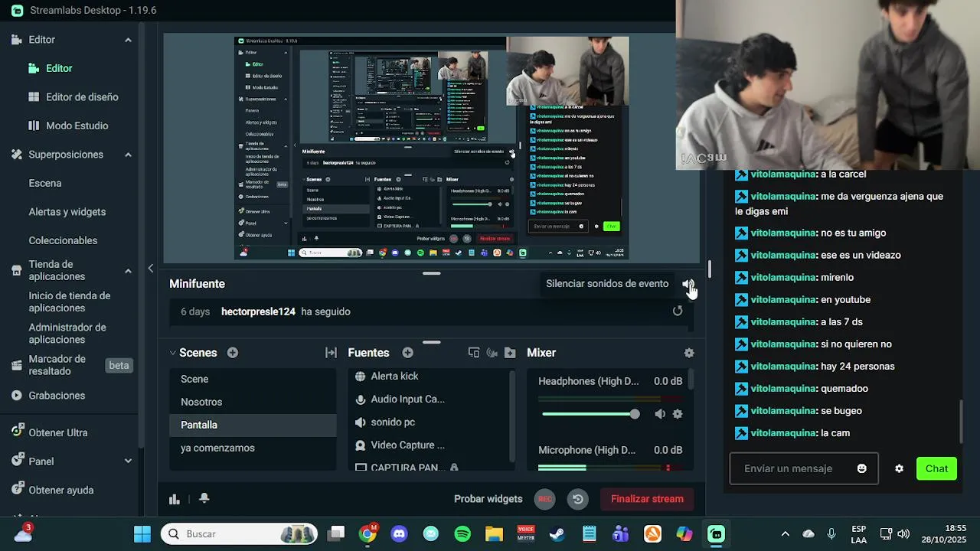This screenshot has height=551, width=980.
Task: Open chat settings gear icon
Action: [900, 468]
